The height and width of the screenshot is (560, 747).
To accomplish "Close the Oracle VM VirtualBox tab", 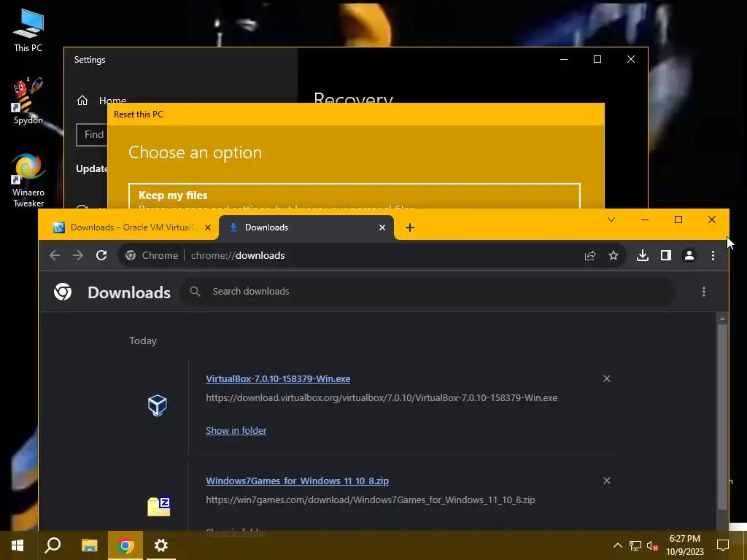I will click(208, 227).
